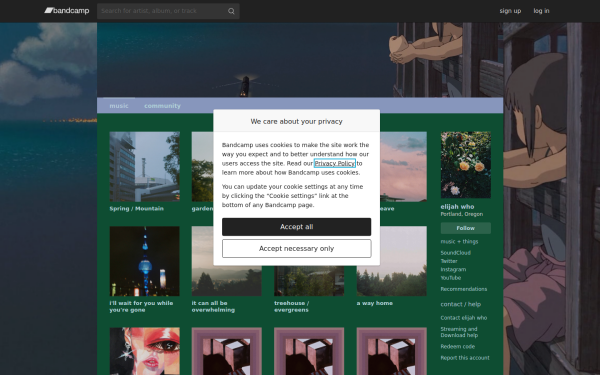Open the Spring / Mountain album cover
The image size is (600, 375).
point(144,166)
